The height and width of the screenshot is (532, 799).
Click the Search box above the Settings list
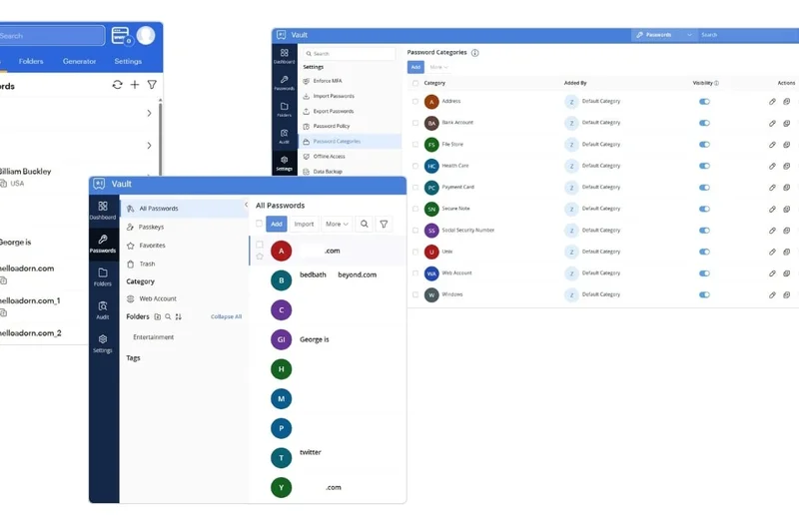pyautogui.click(x=349, y=54)
